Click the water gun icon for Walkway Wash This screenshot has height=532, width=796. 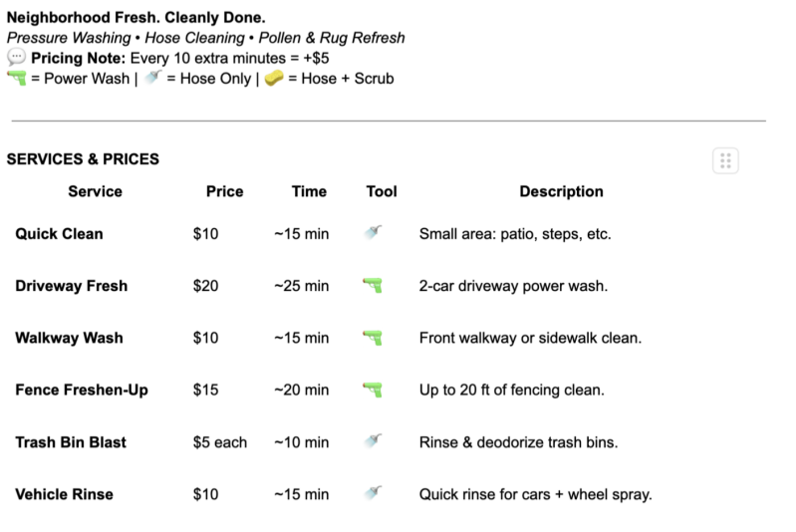click(x=374, y=338)
